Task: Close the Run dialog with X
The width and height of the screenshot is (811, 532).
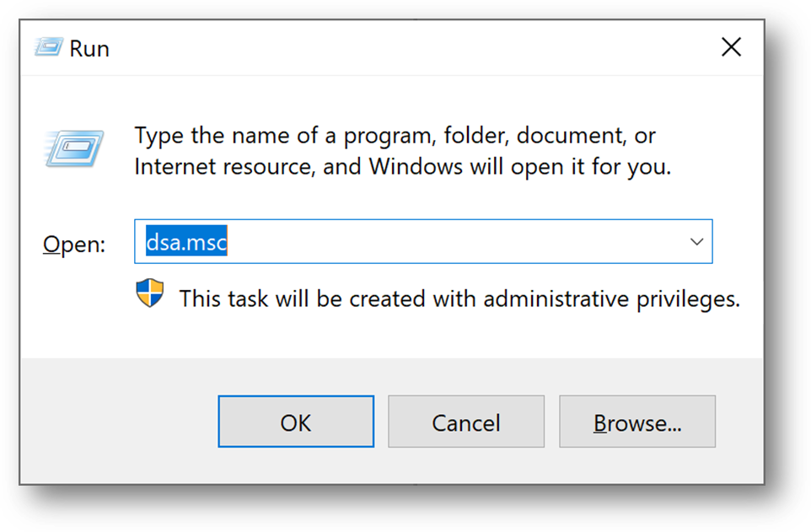Action: click(731, 47)
